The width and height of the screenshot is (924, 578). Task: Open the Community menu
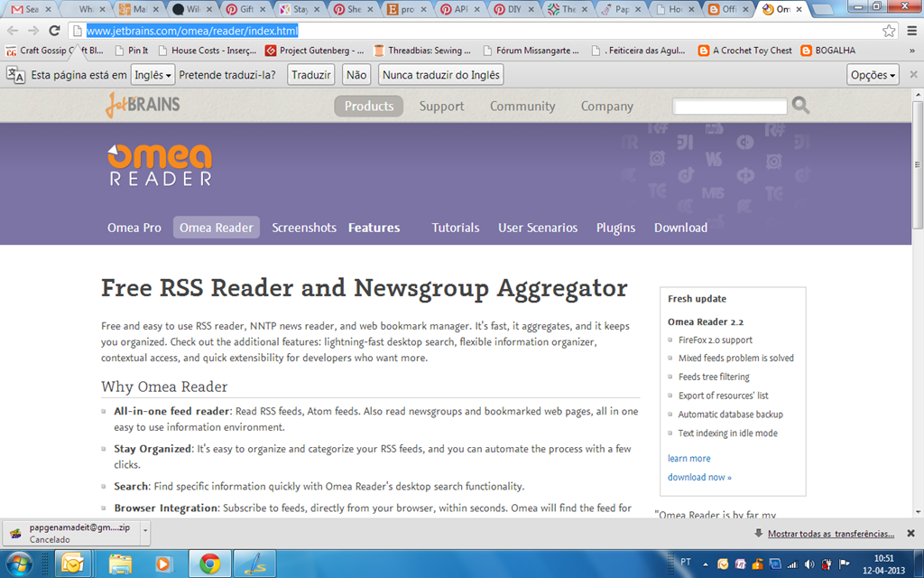(522, 107)
